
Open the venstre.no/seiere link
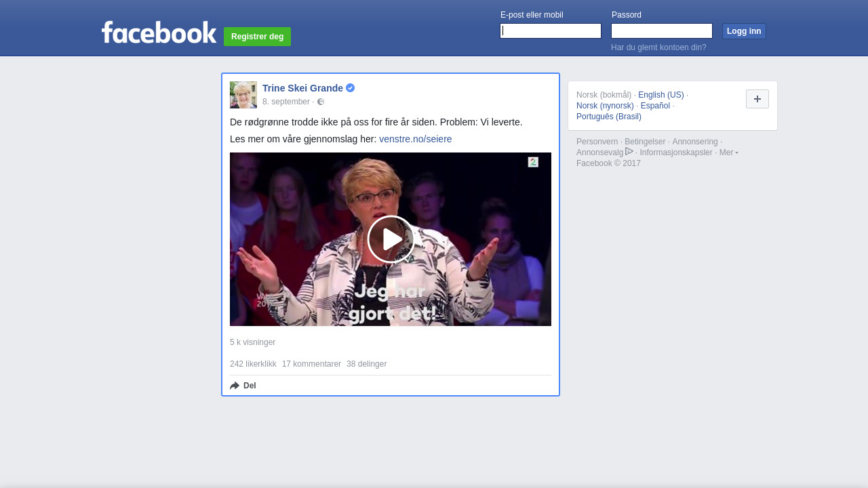coord(415,139)
